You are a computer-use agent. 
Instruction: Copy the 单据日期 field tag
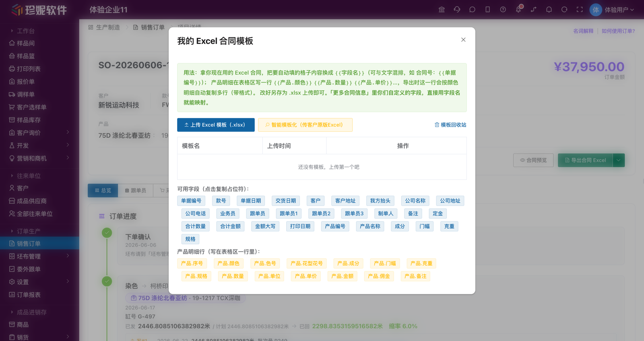point(251,201)
